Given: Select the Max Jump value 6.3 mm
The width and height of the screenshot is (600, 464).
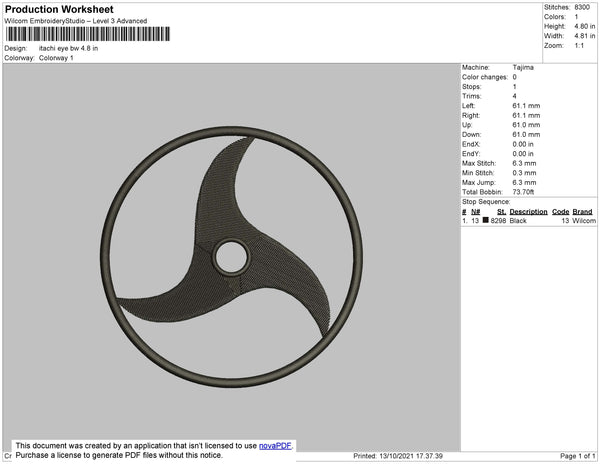Looking at the screenshot, I should click(x=524, y=182).
